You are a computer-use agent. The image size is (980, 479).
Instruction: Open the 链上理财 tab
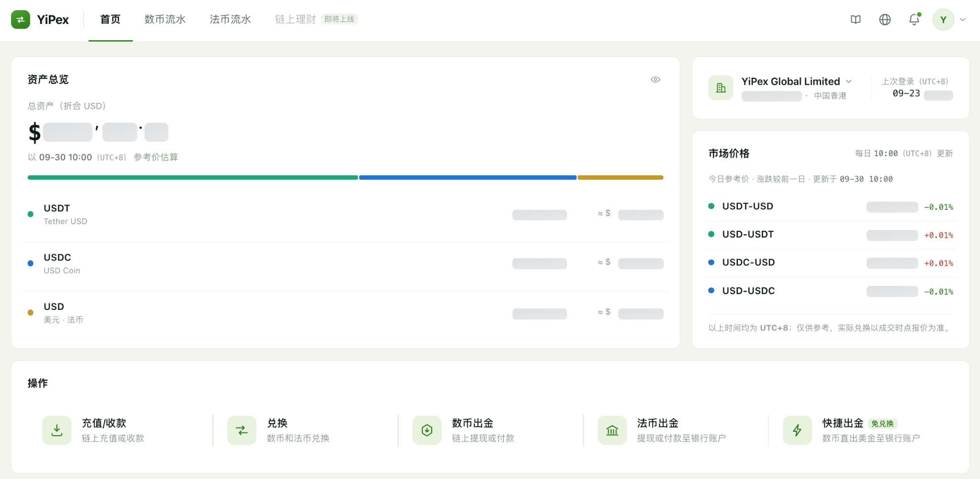click(x=295, y=20)
